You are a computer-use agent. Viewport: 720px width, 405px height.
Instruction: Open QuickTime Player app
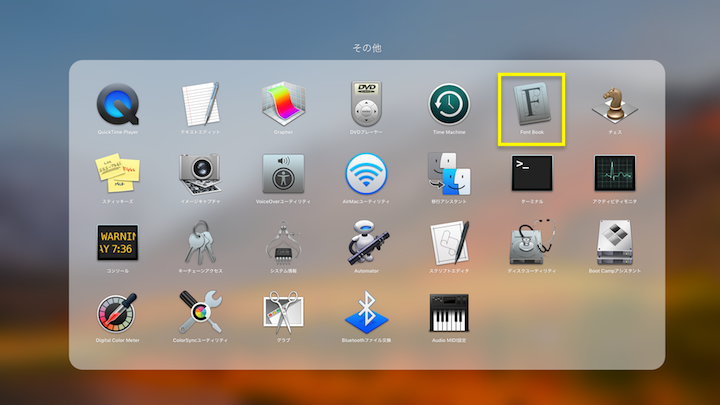tap(118, 104)
